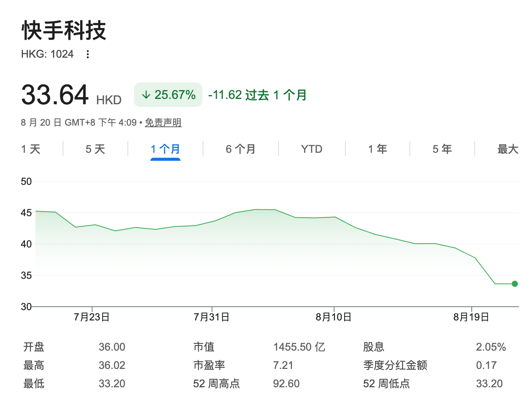Show the 6 个月 chart range
Image resolution: width=532 pixels, height=414 pixels.
[241, 149]
